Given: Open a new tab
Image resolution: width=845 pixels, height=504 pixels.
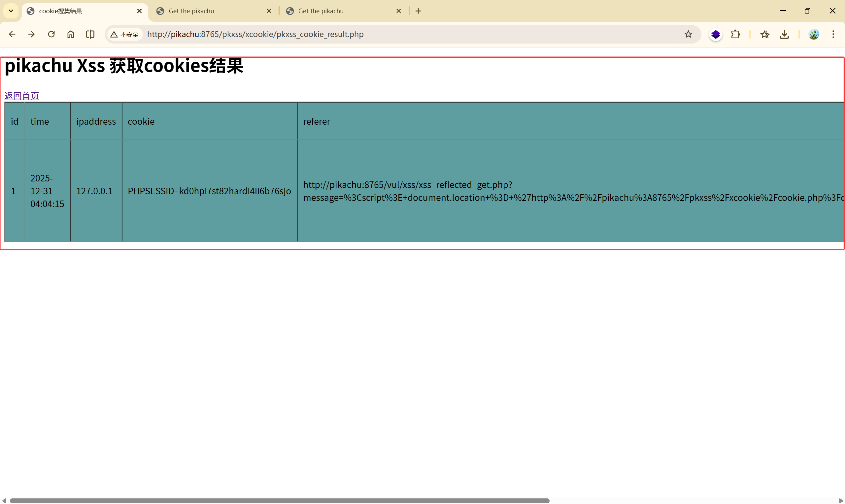Looking at the screenshot, I should (418, 11).
